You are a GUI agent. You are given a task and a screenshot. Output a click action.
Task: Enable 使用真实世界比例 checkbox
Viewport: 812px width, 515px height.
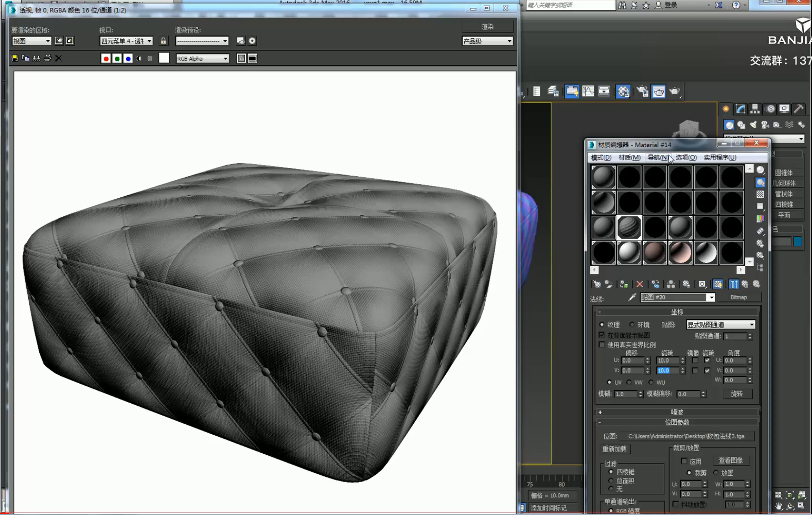coord(602,345)
